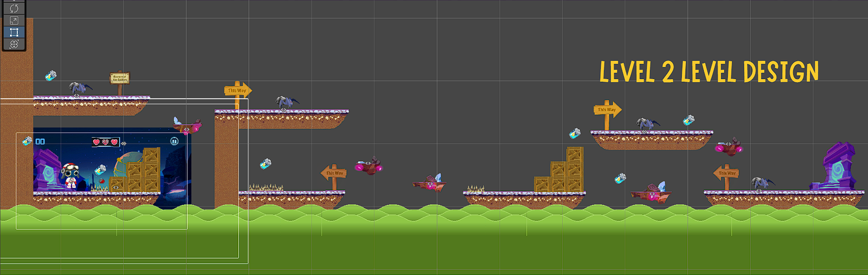
Task: Select the gem icon beside the 00 counter
Action: [27, 140]
